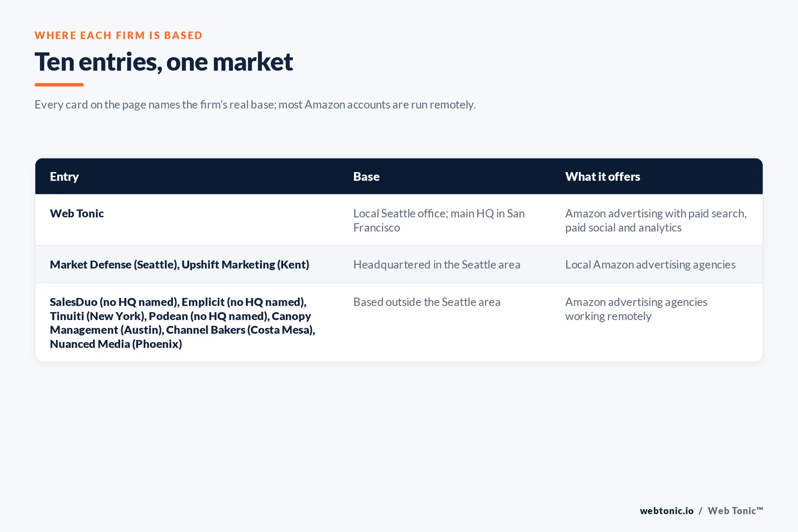Screen dimensions: 798x532
Task: Click the 'Ten entries, one market' heading
Action: (164, 62)
